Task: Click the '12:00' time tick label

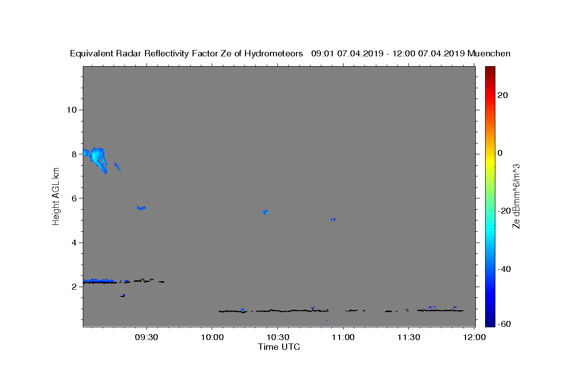Action: pos(474,337)
